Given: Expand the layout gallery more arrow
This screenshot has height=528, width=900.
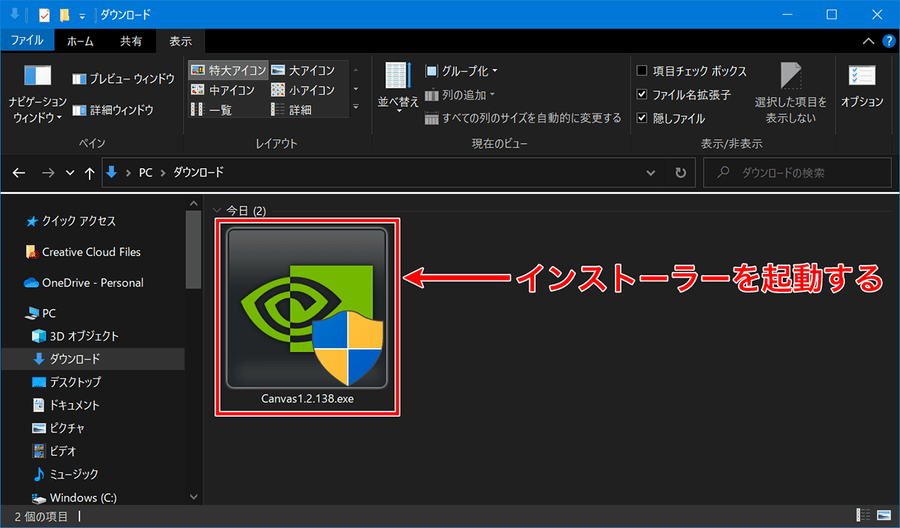Looking at the screenshot, I should pos(356,107).
